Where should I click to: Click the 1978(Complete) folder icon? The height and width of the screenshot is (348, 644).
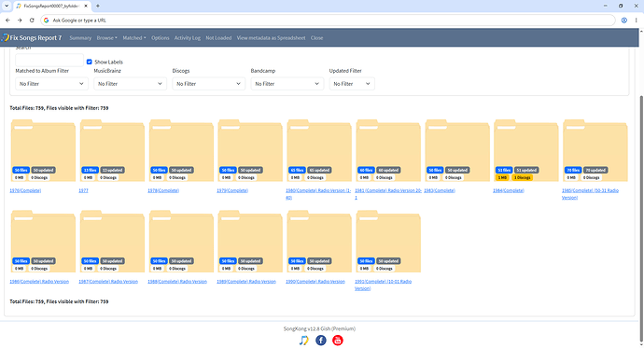click(x=181, y=150)
